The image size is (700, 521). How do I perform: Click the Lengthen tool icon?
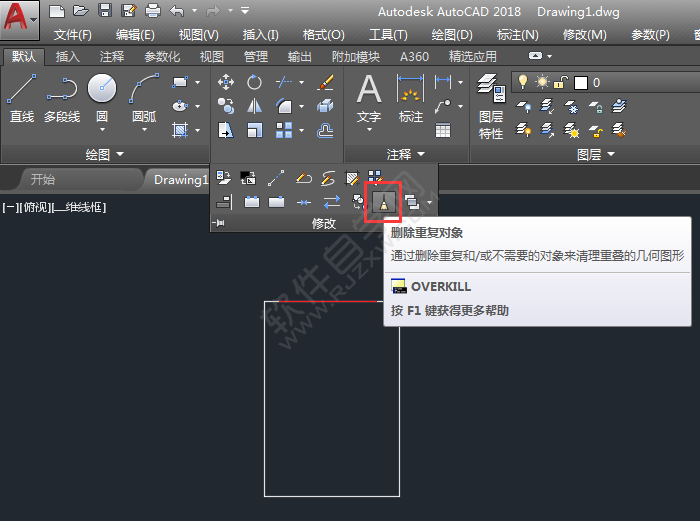point(276,178)
